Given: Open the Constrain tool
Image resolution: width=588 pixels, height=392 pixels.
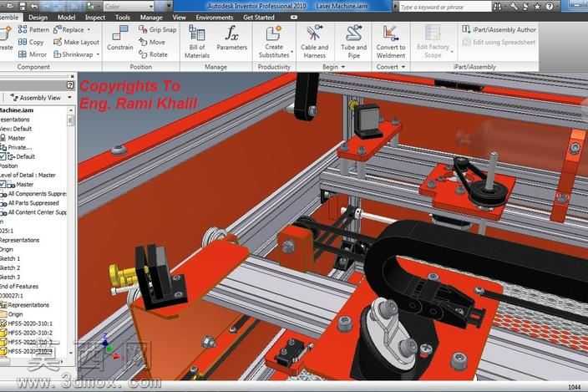Looking at the screenshot, I should tap(120, 38).
